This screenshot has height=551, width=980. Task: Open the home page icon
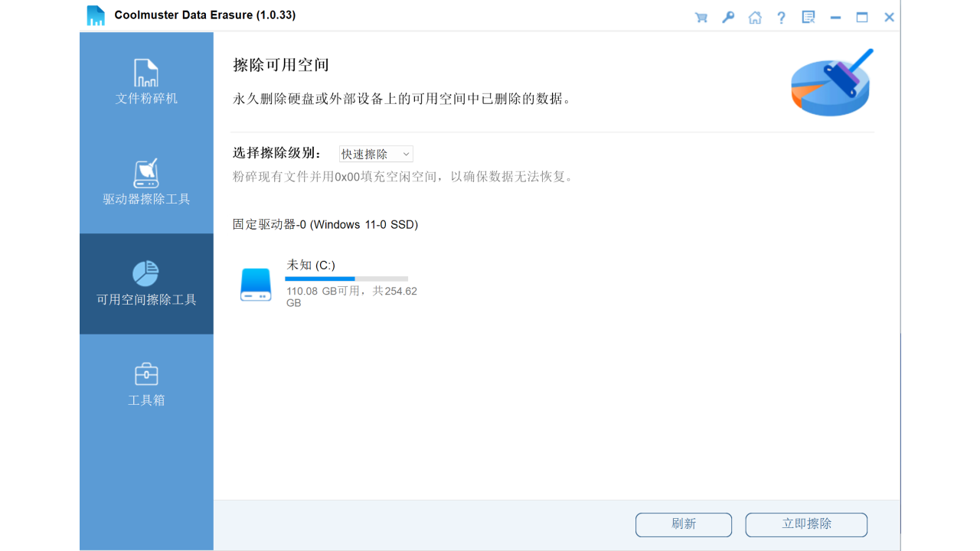(754, 17)
